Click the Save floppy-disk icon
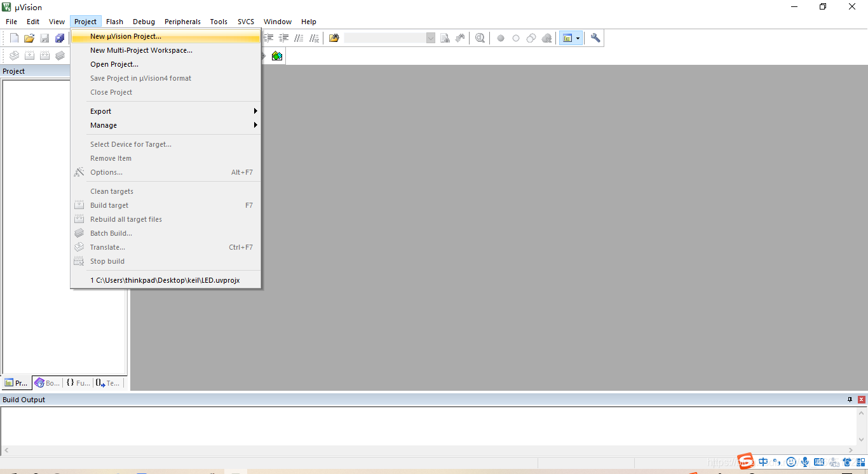Screen dimensions: 868x474 point(44,38)
